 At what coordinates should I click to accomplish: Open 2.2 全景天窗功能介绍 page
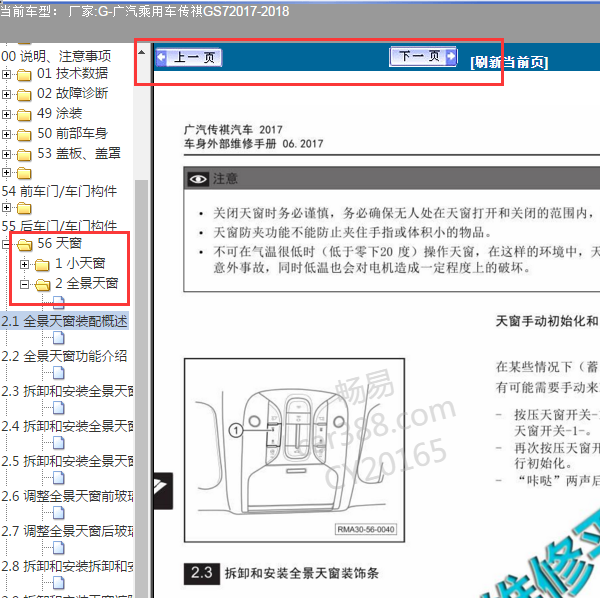64,356
